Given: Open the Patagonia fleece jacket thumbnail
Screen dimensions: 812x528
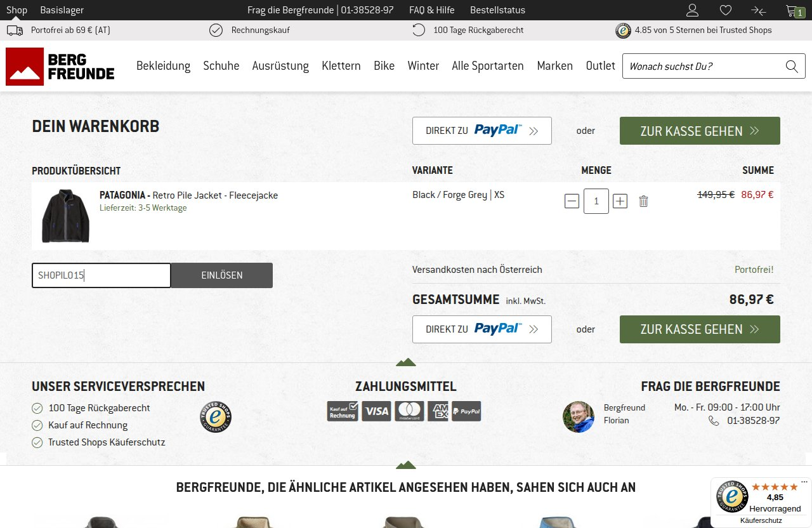Looking at the screenshot, I should [x=65, y=216].
